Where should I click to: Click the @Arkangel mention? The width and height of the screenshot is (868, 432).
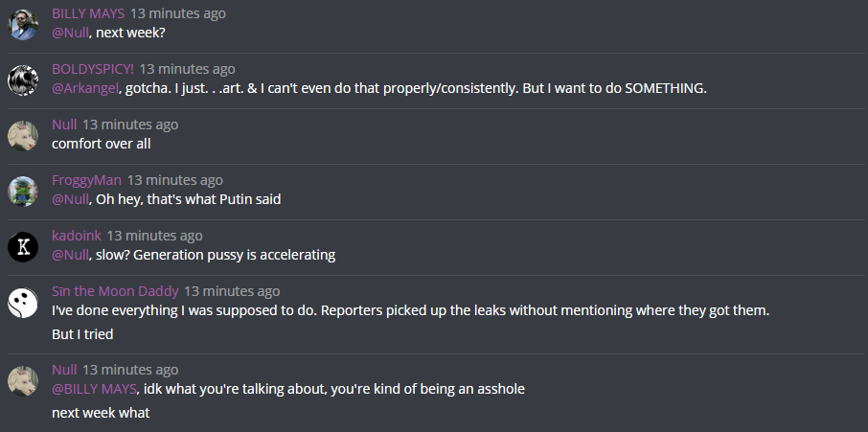click(85, 88)
